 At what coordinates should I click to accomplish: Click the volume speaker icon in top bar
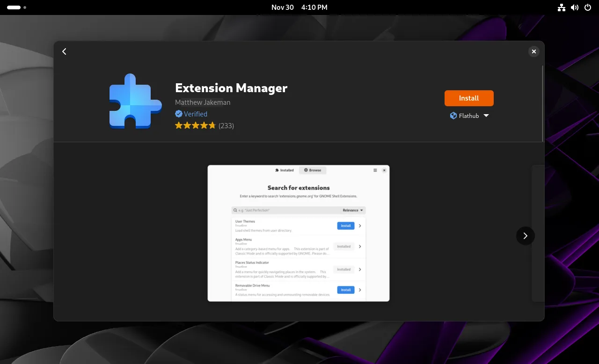575,7
